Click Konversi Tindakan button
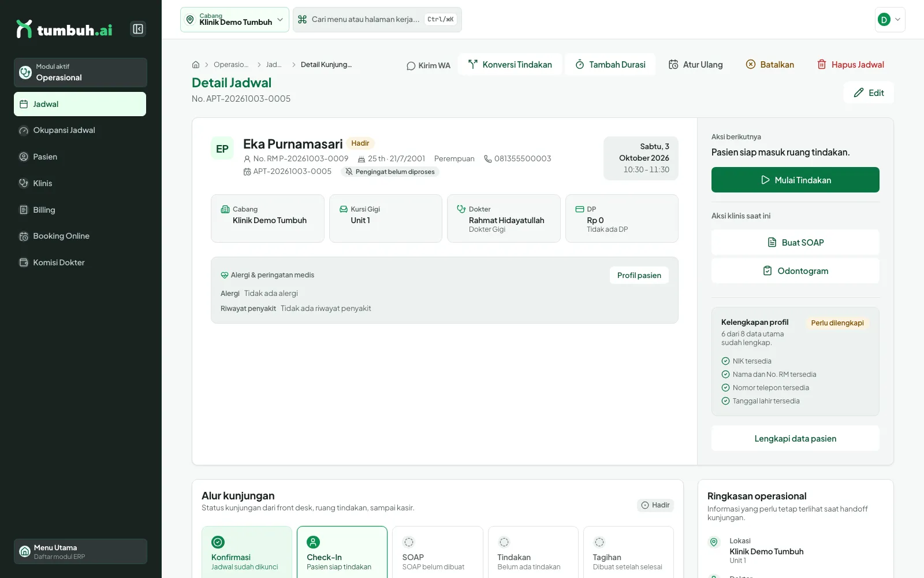 click(x=510, y=65)
